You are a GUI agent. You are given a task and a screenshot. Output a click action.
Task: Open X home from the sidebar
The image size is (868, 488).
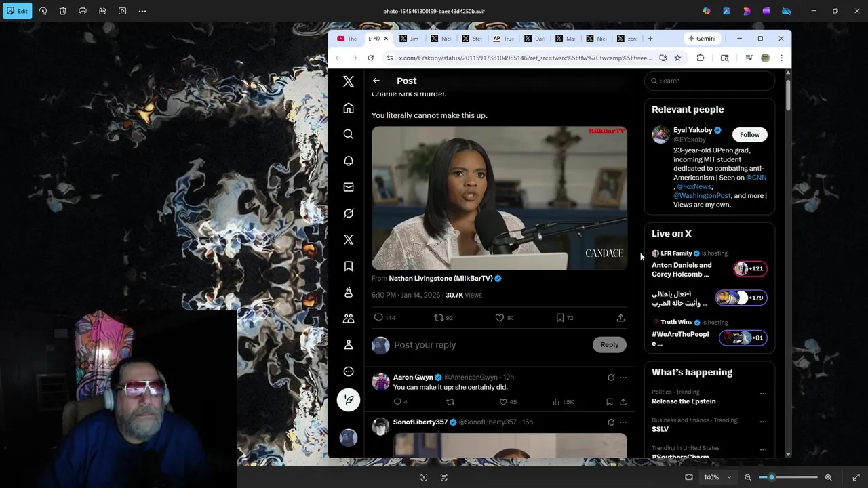349,108
